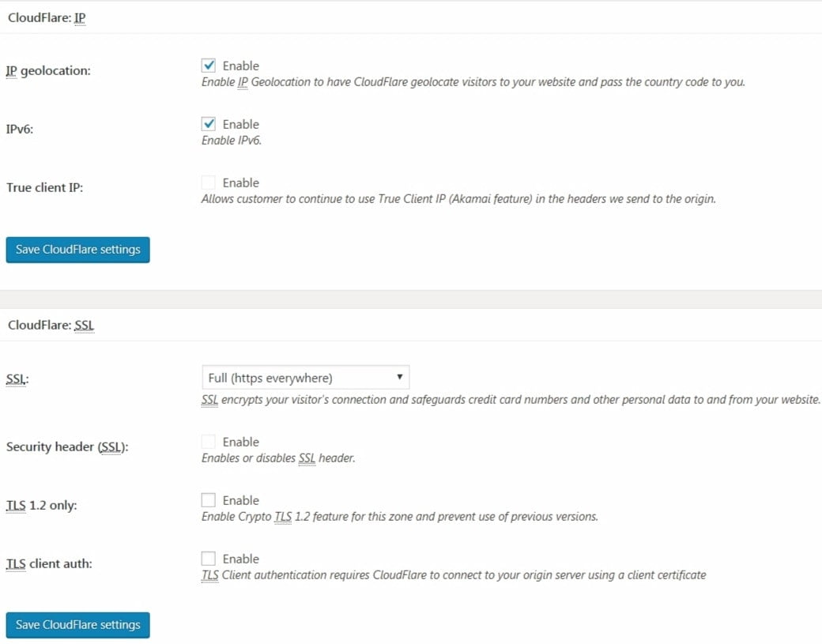Click the Enable label for True client IP
822x644 pixels.
(240, 183)
